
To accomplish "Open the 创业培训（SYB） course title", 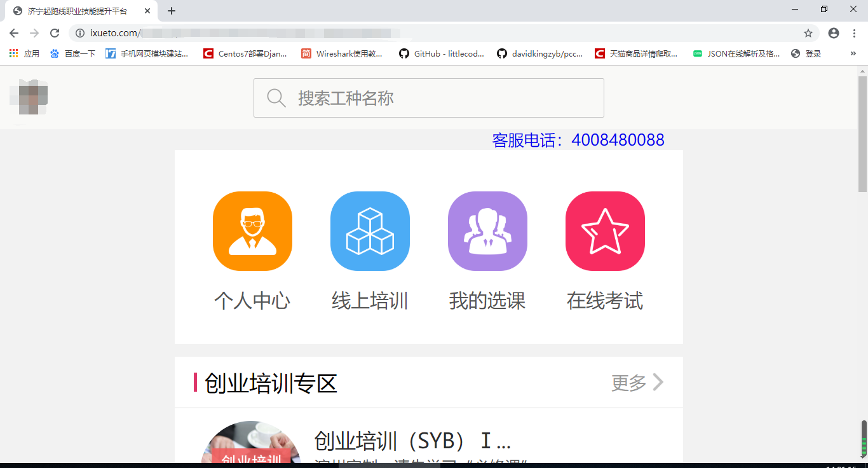I will [x=413, y=441].
